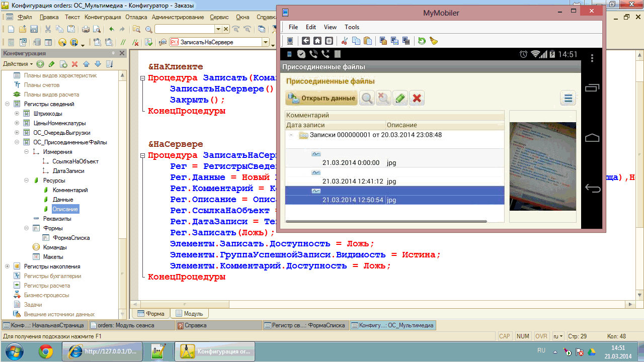This screenshot has width=644, height=362.
Task: Select row dated 21.03.2014 12:41:12
Action: (x=394, y=176)
